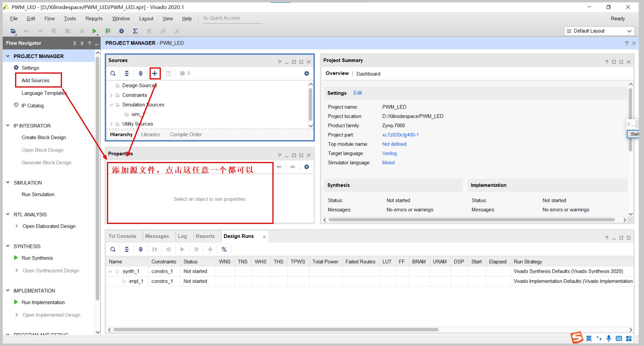Collapse all in Design Runs toolbar
The image size is (644, 346).
click(x=127, y=249)
